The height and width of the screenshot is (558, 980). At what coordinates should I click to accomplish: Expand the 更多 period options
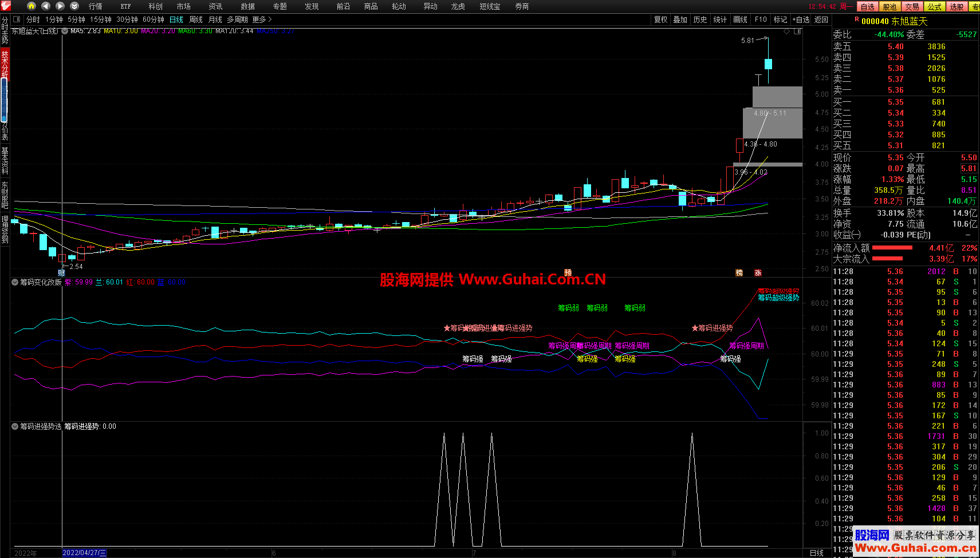[x=262, y=19]
